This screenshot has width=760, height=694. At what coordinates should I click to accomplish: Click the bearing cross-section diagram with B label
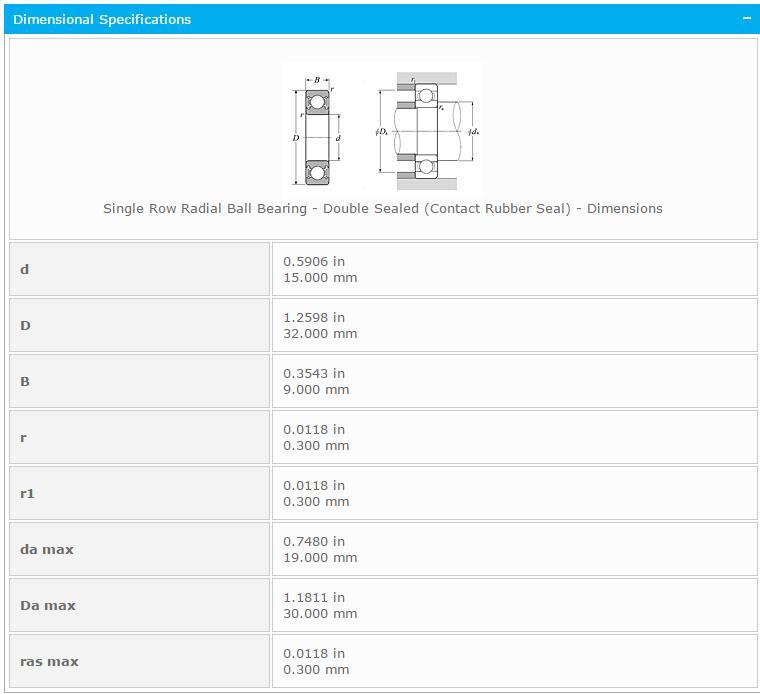coord(317,129)
